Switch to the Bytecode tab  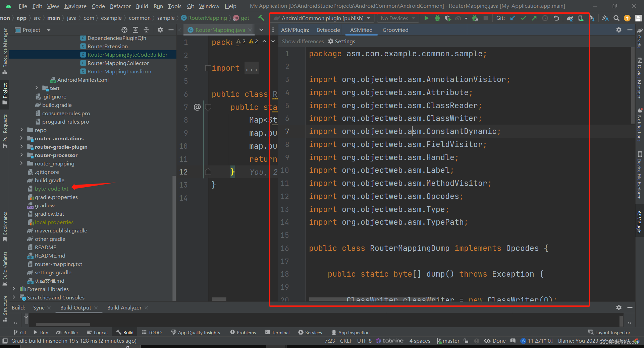click(x=328, y=30)
